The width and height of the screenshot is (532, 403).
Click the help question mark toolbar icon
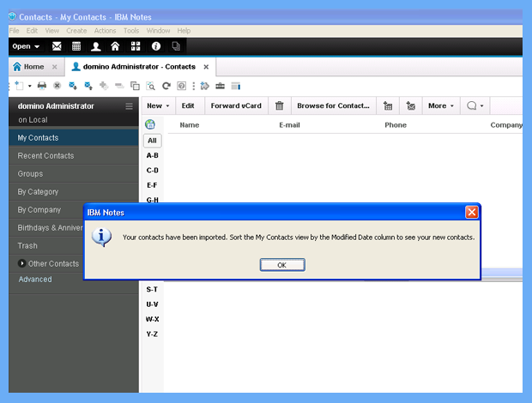pyautogui.click(x=182, y=86)
